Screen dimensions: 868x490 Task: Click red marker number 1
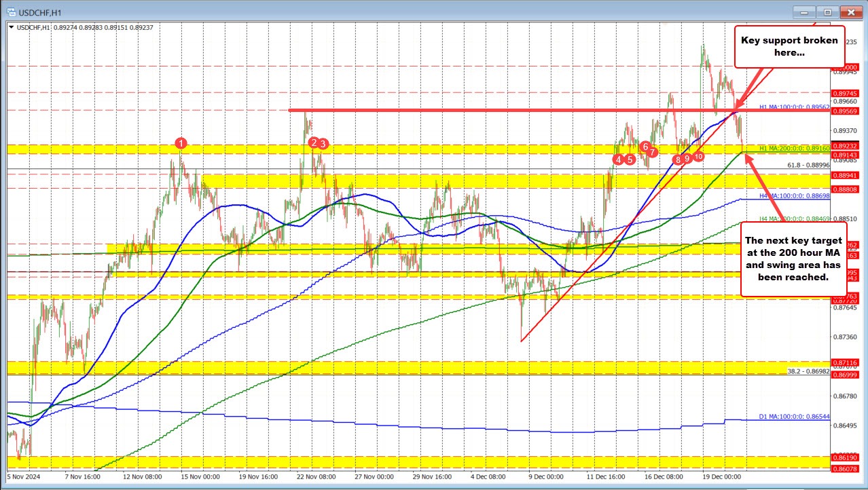pyautogui.click(x=181, y=143)
